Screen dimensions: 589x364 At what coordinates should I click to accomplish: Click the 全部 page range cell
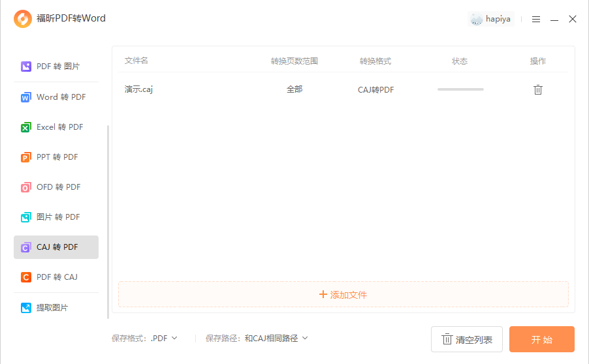tap(294, 89)
